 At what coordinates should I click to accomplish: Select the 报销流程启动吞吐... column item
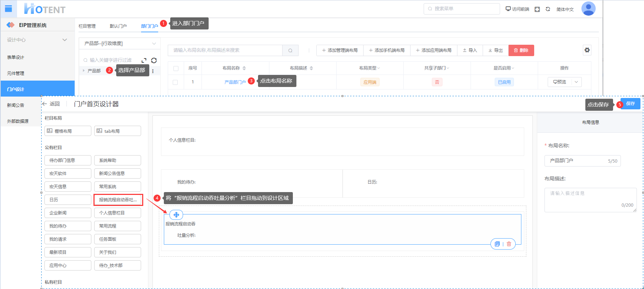coord(118,200)
